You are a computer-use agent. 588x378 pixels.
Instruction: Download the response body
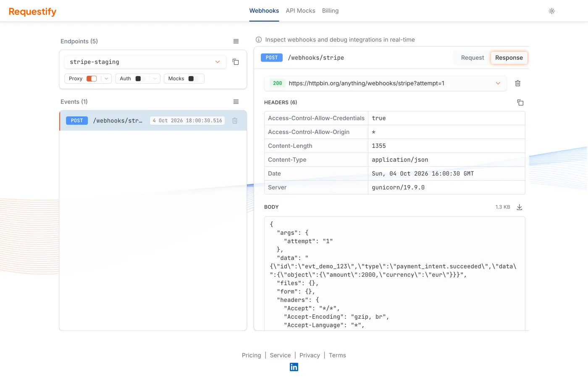click(519, 207)
